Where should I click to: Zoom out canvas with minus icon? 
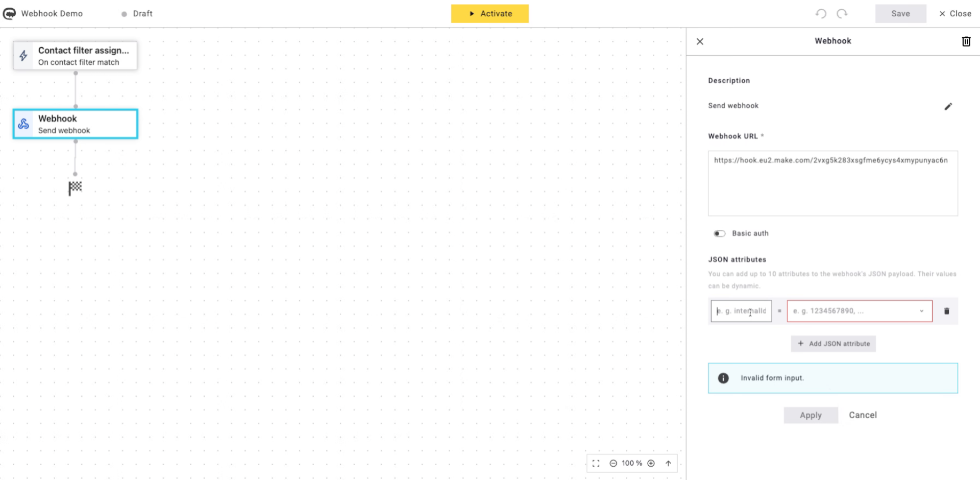coord(613,463)
